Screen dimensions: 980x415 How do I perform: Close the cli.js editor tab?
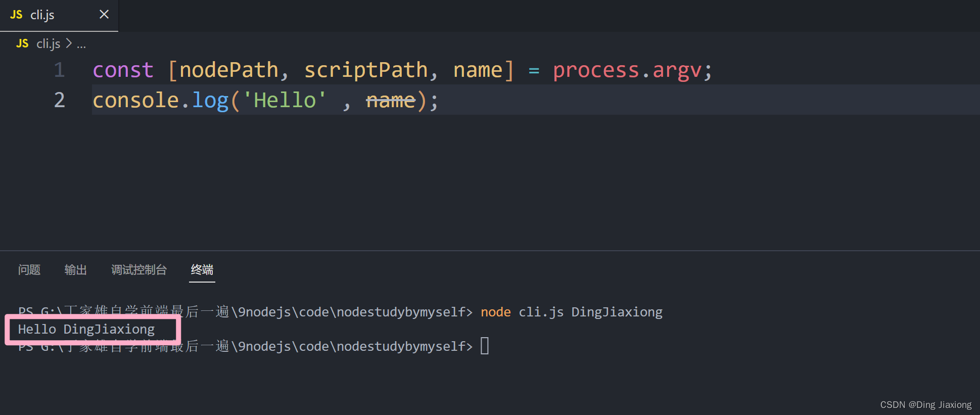(x=104, y=15)
